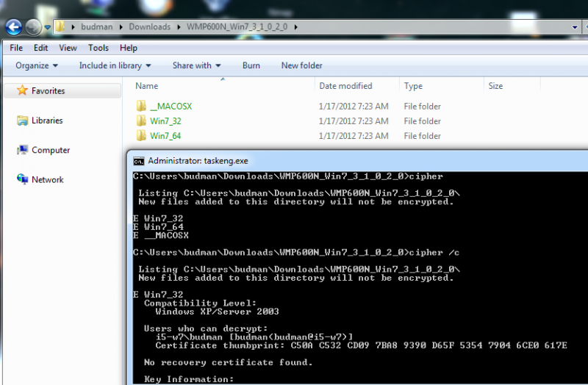Sort by Size column header

495,86
